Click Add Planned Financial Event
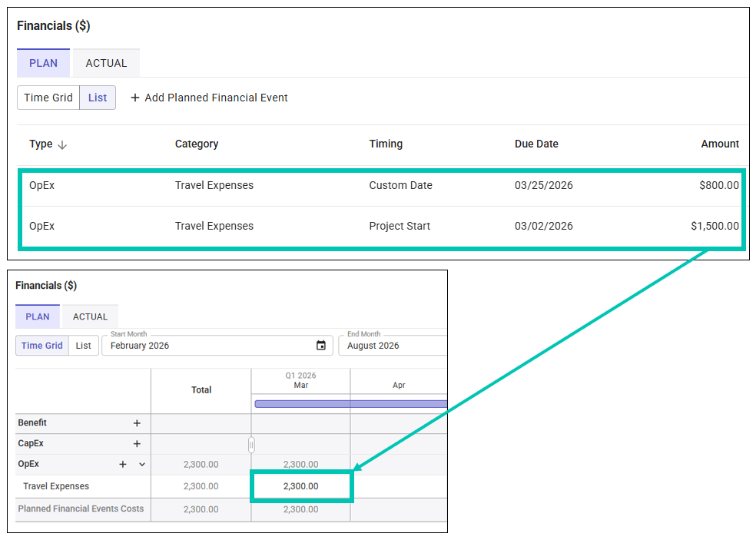756x540 pixels. click(x=209, y=98)
